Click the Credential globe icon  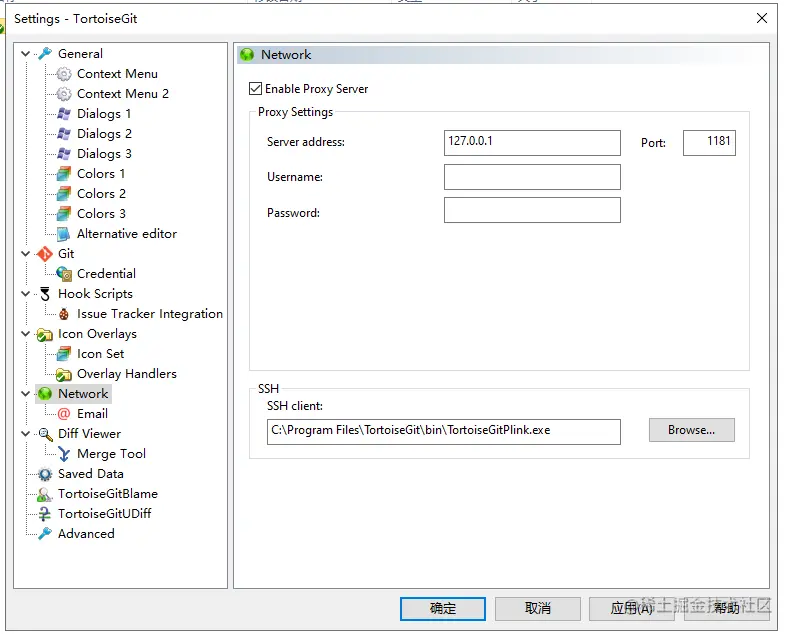64,274
